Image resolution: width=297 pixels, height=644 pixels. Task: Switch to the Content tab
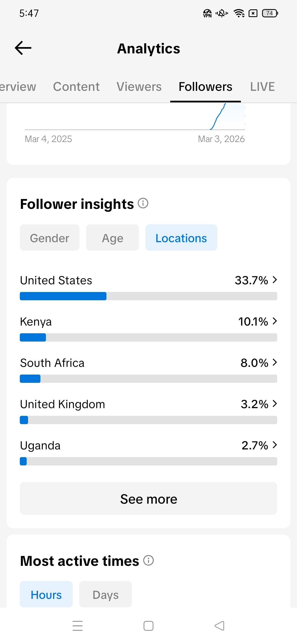pyautogui.click(x=76, y=87)
